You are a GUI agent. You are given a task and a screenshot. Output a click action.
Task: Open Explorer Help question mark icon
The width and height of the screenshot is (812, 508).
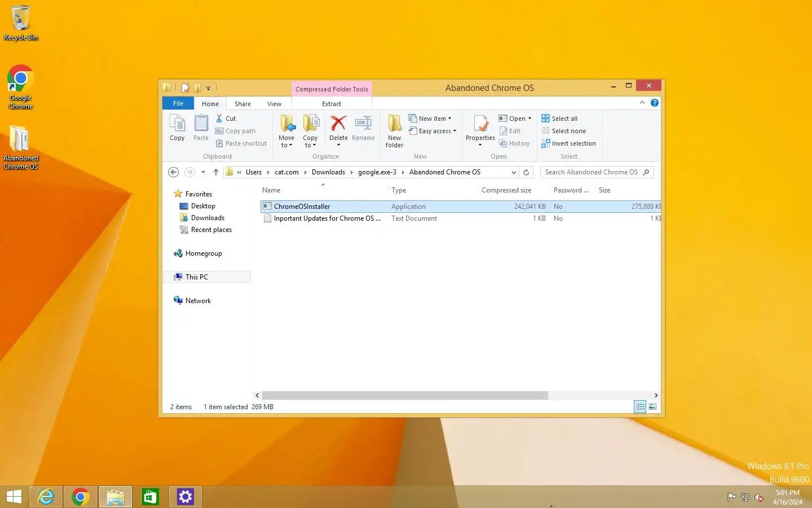[x=654, y=103]
